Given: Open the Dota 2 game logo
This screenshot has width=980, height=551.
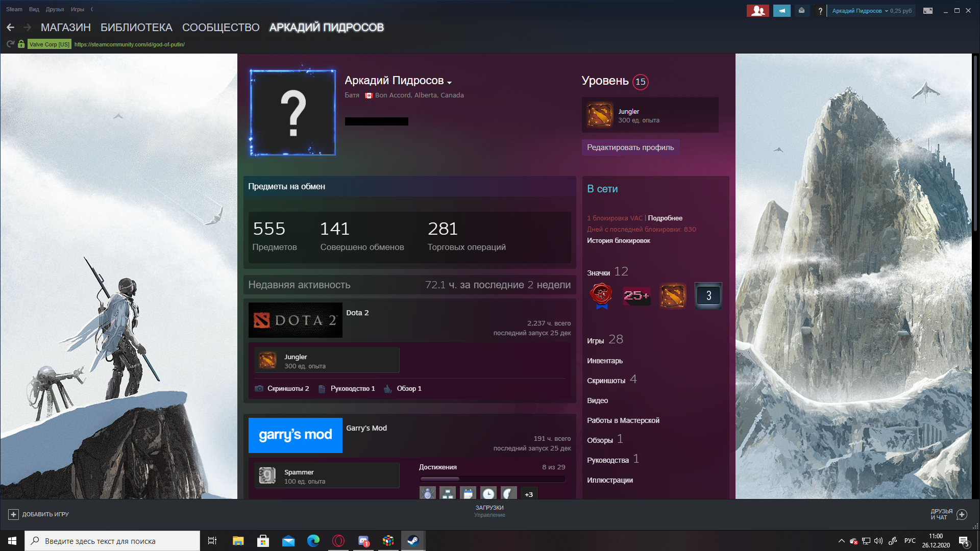Looking at the screenshot, I should tap(295, 320).
